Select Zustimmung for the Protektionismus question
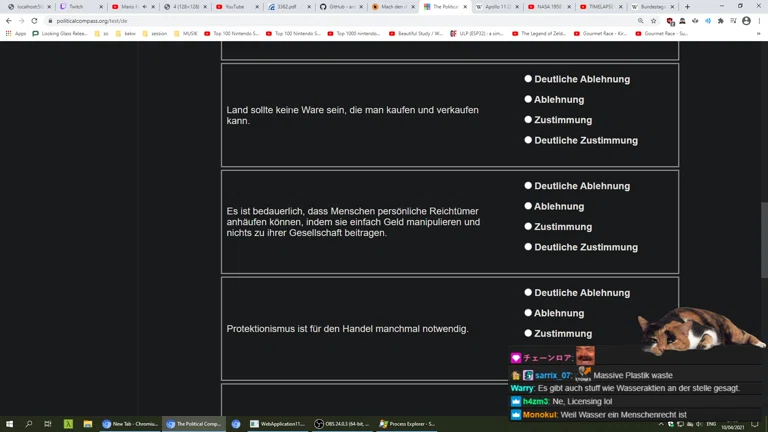This screenshot has width=768, height=432. pyautogui.click(x=528, y=333)
